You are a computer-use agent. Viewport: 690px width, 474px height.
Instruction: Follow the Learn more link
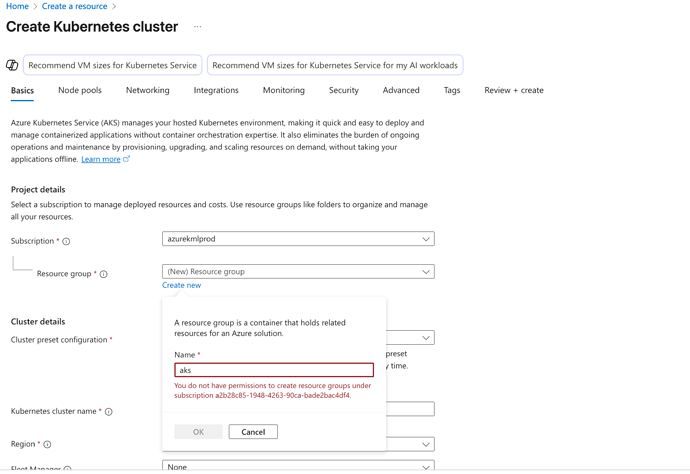[x=101, y=159]
